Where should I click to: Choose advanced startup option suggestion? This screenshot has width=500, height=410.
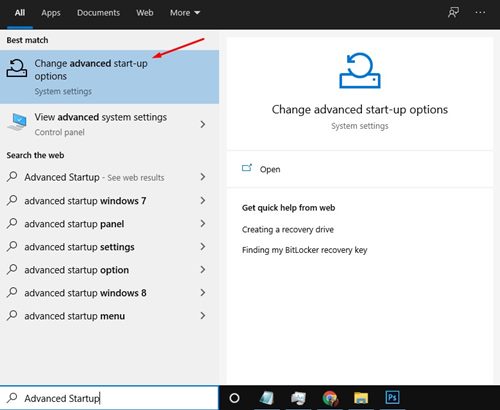tap(109, 270)
